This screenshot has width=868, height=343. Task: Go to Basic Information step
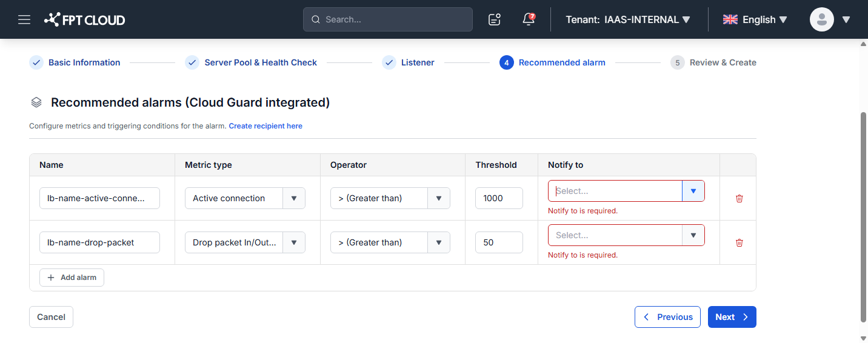[x=75, y=62]
